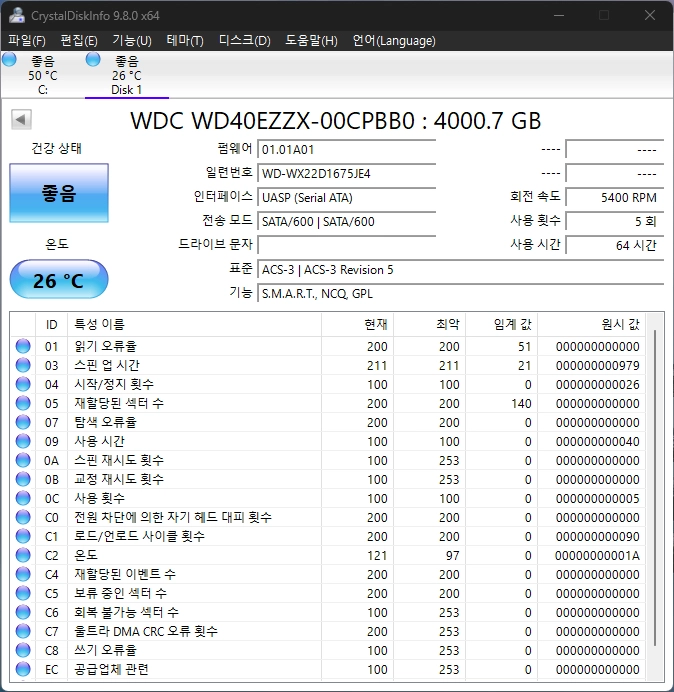Click the 사용 시간 value 64 시간
The width and height of the screenshot is (674, 692).
click(x=614, y=245)
